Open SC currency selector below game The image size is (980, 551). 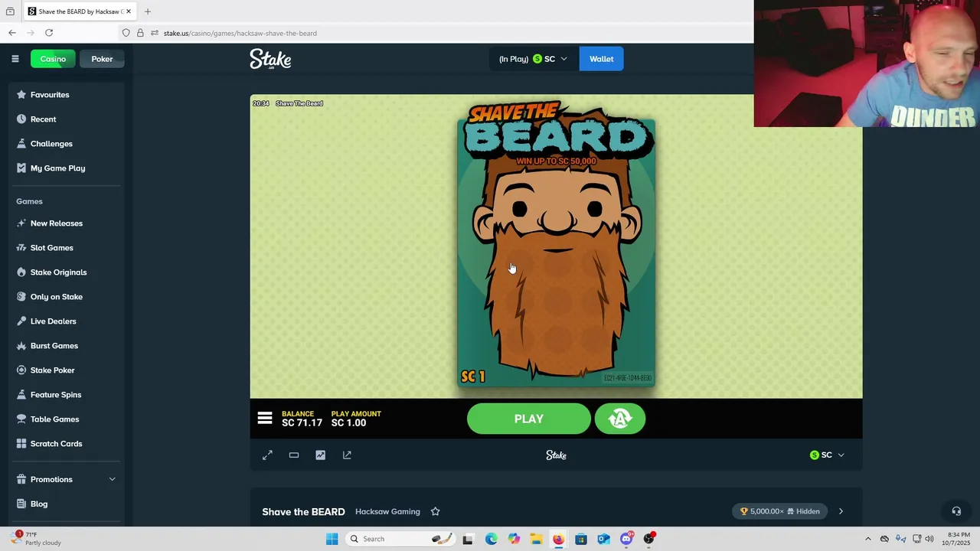pos(827,455)
